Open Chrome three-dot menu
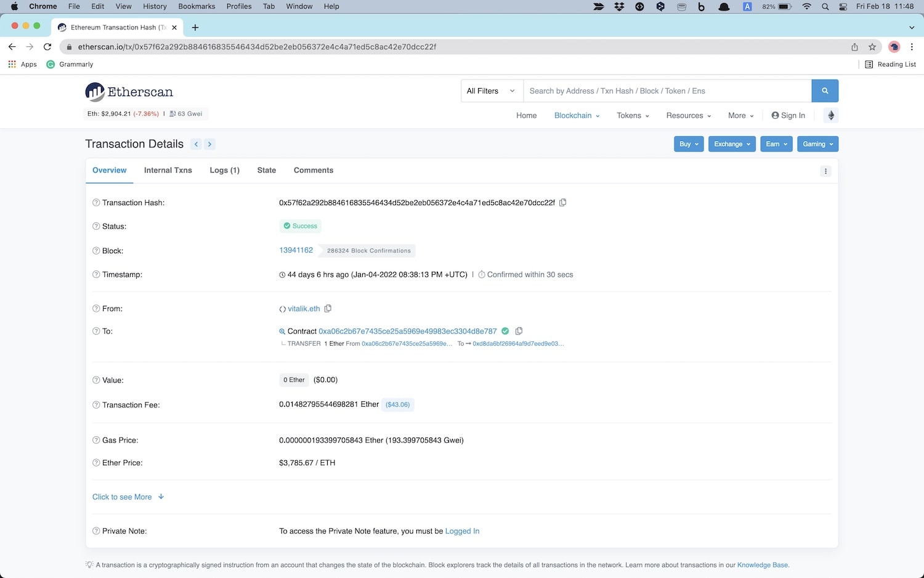Image resolution: width=924 pixels, height=578 pixels. pos(912,47)
